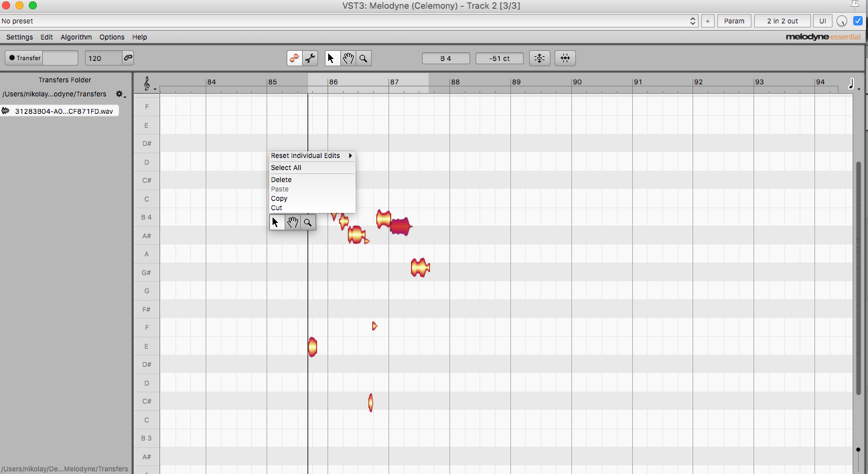Viewport: 868px width, 474px height.
Task: Click the cents field showing -51 ct
Action: click(500, 59)
